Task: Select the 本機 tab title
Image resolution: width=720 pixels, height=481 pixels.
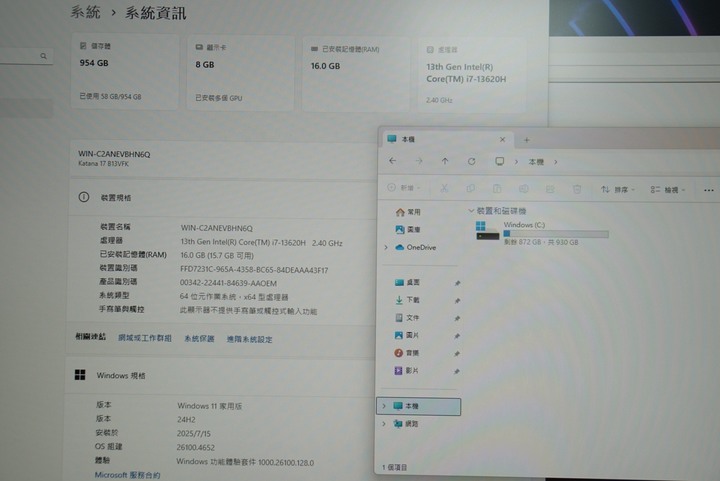Action: tap(408, 139)
